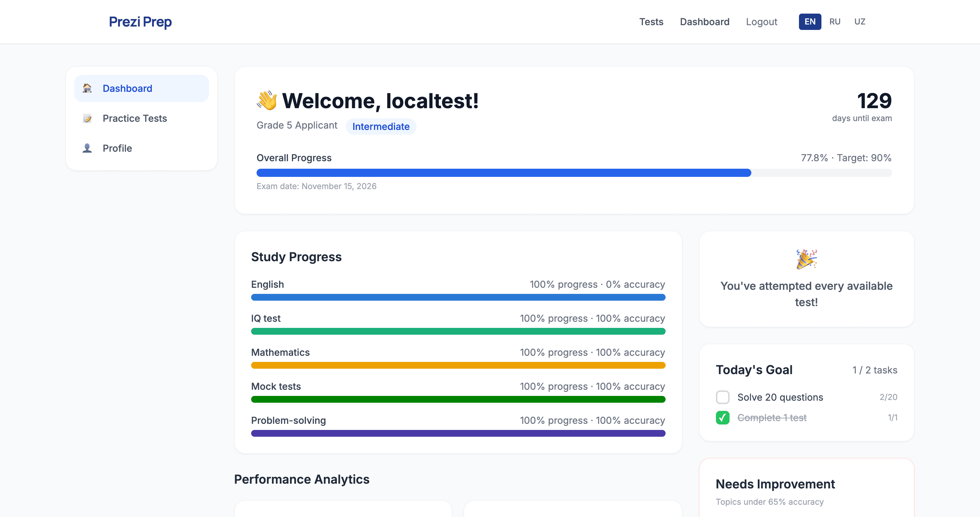Click '1 / 2 tasks' counter
Image resolution: width=980 pixels, height=517 pixels.
point(875,370)
